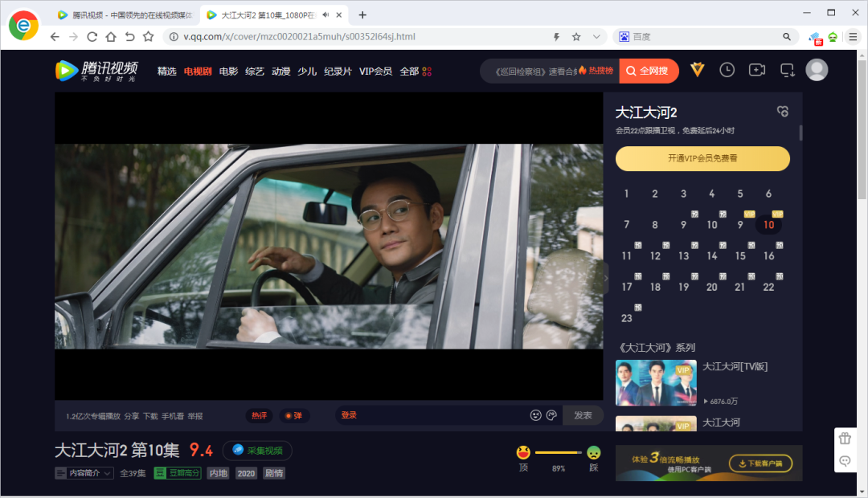This screenshot has height=498, width=868.
Task: Open a new browser tab
Action: [362, 15]
